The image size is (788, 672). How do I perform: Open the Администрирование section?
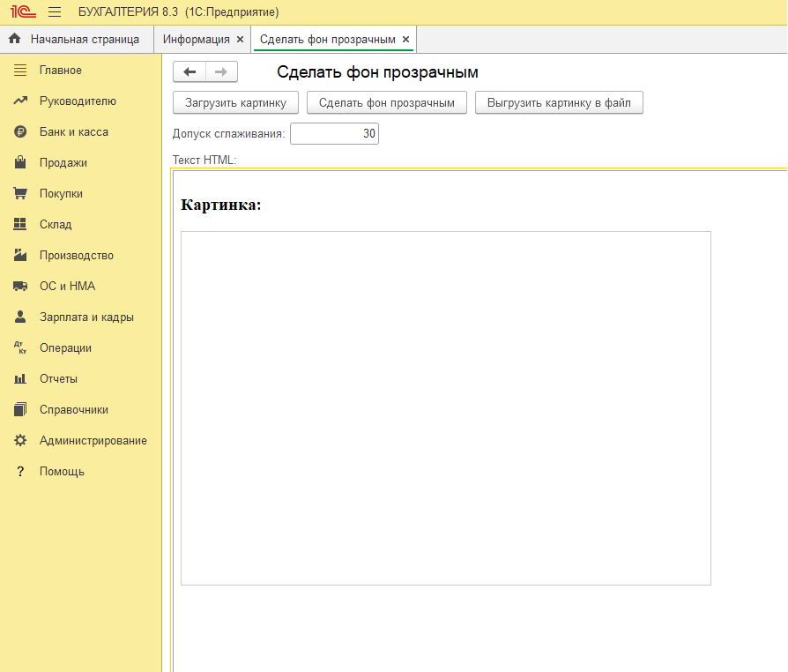click(x=93, y=441)
